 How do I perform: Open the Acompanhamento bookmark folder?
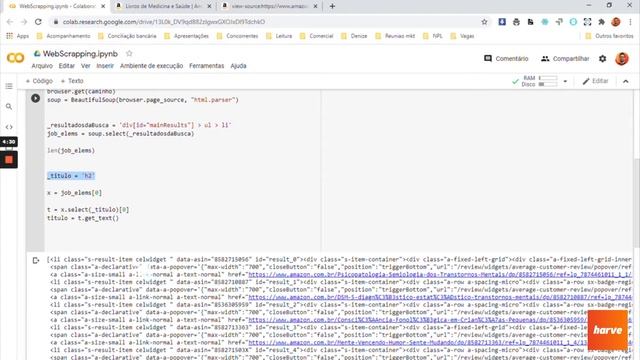[63, 36]
